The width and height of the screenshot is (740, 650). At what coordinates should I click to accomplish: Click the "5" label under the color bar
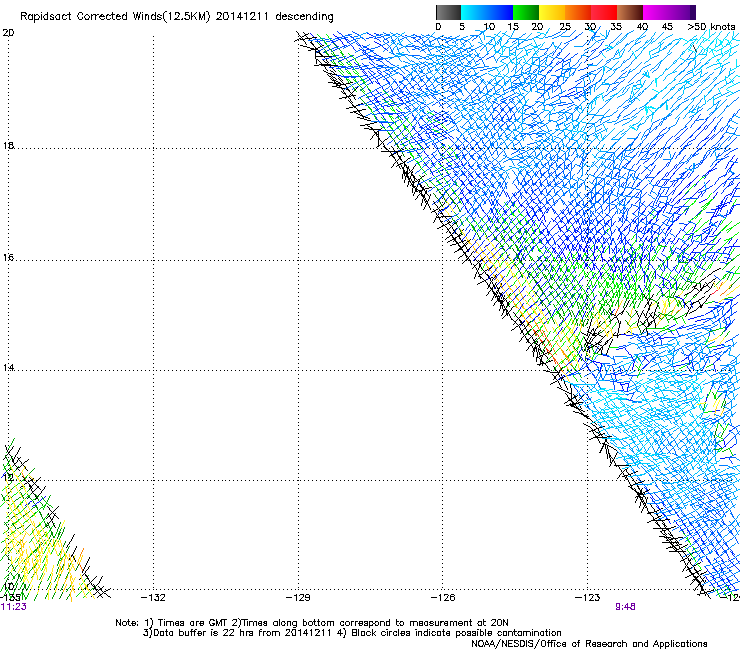point(462,27)
